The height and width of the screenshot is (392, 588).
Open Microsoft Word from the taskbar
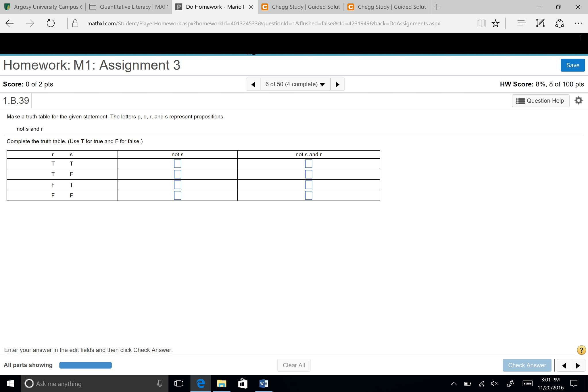263,383
